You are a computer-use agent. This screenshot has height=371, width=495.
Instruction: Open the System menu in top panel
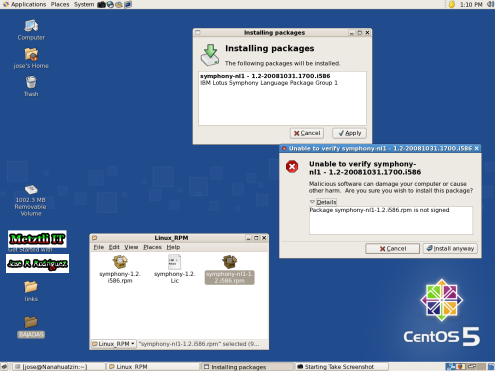tap(84, 4)
